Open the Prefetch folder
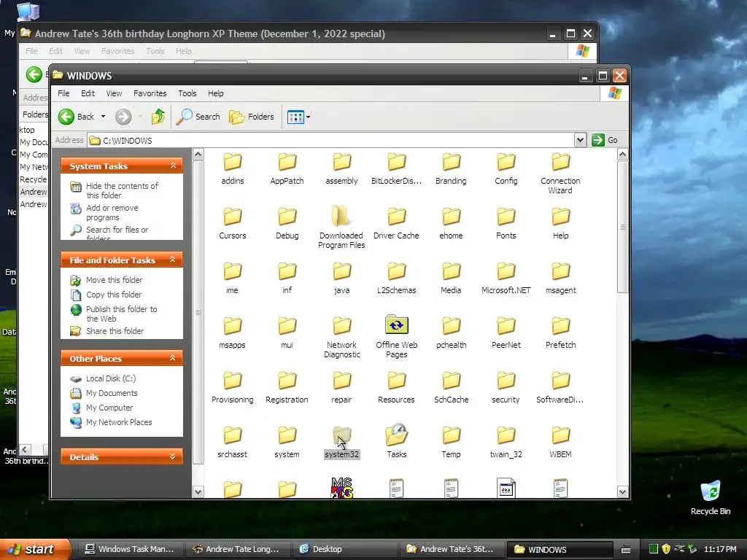The height and width of the screenshot is (560, 747). tap(561, 333)
